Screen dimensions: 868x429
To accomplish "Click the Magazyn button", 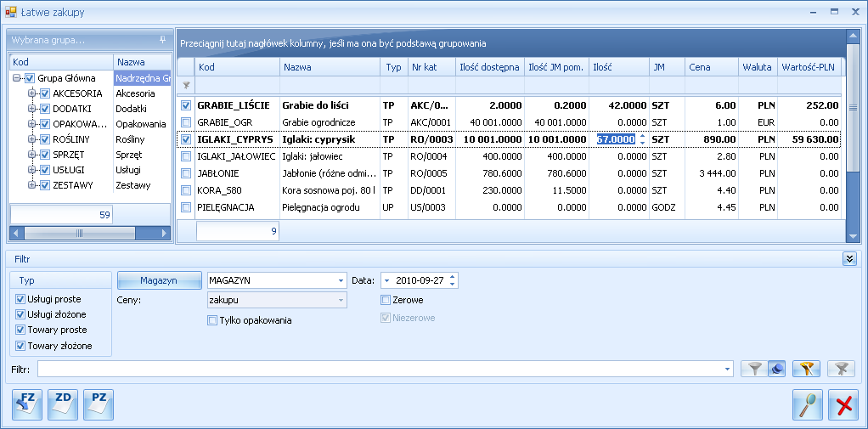I will pos(159,280).
